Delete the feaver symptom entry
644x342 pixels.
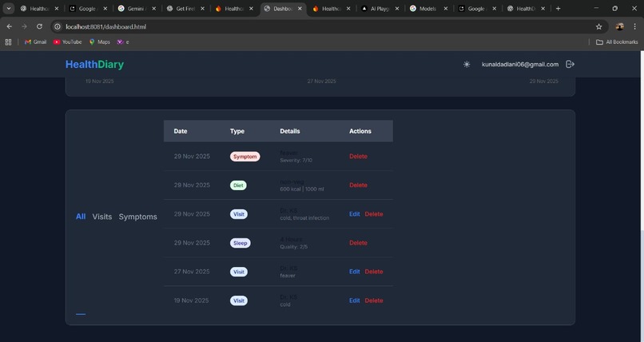[x=358, y=157]
